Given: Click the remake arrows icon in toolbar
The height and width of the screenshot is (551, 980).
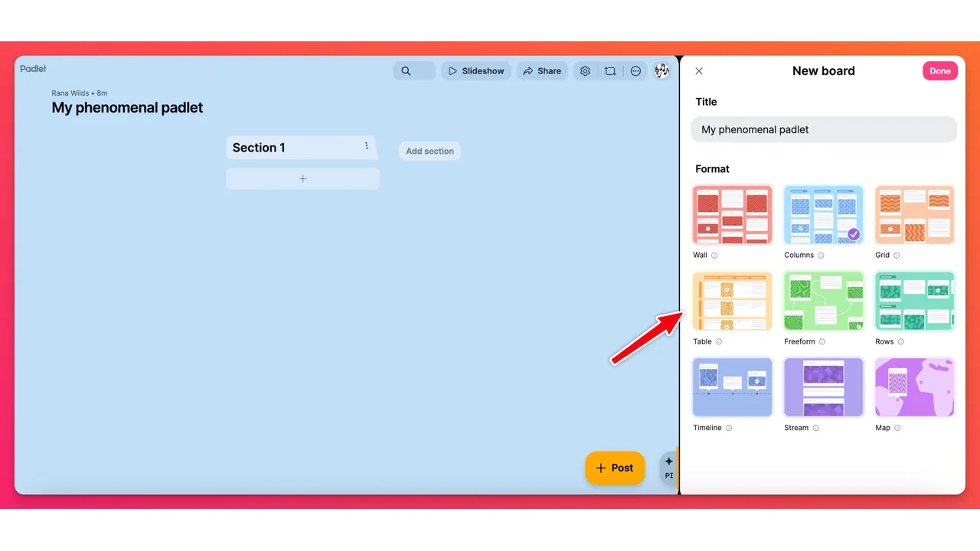Looking at the screenshot, I should point(610,71).
